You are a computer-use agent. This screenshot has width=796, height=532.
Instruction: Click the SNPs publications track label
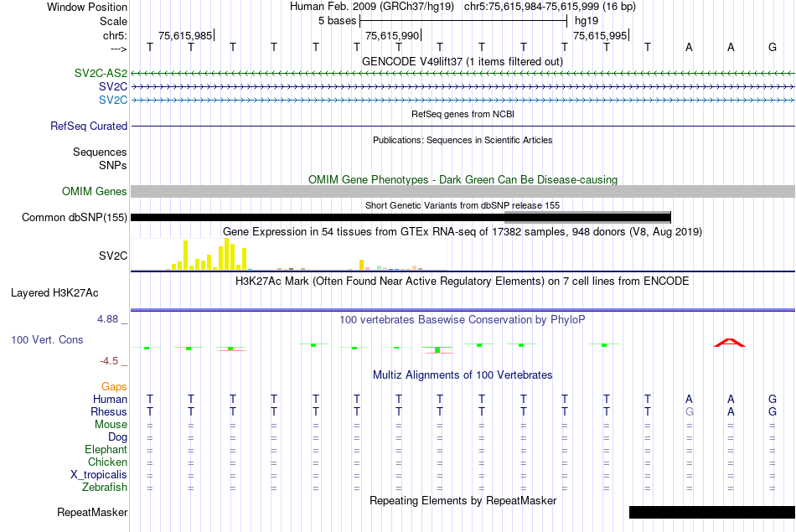point(113,165)
